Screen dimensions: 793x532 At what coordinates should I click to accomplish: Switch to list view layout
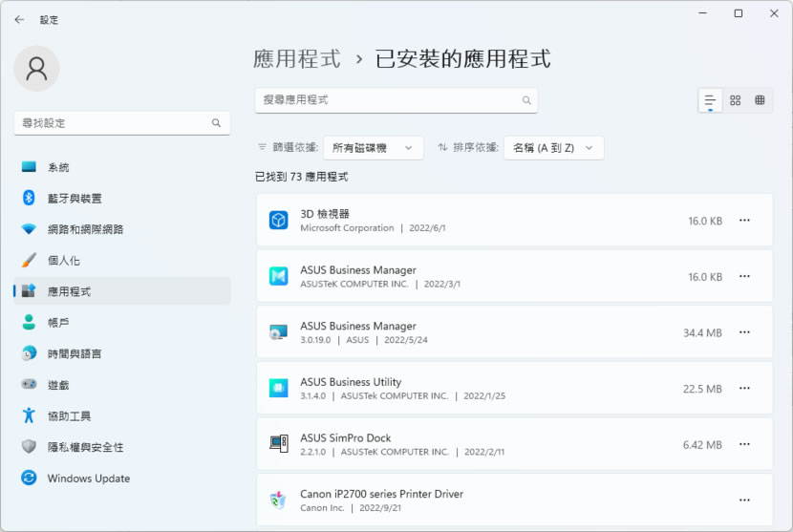coord(710,100)
